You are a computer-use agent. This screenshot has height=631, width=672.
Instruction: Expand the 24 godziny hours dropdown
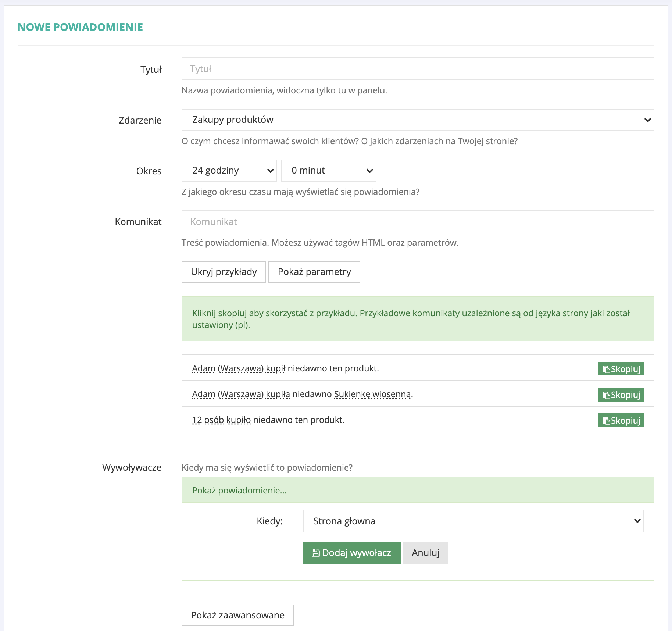(x=229, y=171)
